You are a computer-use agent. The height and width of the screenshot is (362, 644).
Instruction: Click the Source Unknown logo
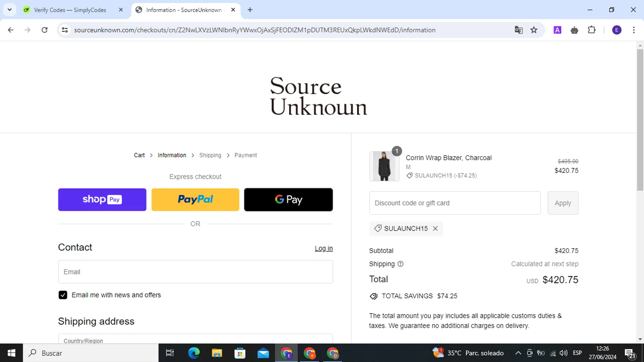(x=318, y=96)
